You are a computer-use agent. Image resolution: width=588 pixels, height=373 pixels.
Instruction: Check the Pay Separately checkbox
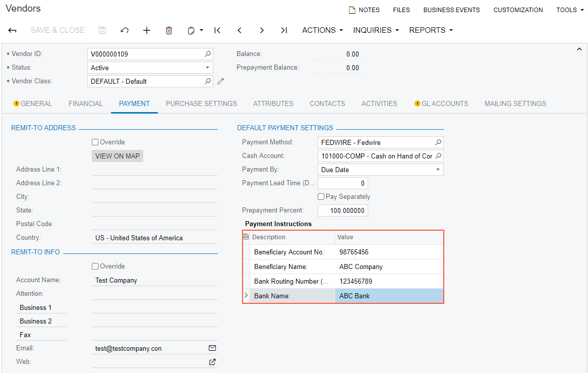click(321, 197)
